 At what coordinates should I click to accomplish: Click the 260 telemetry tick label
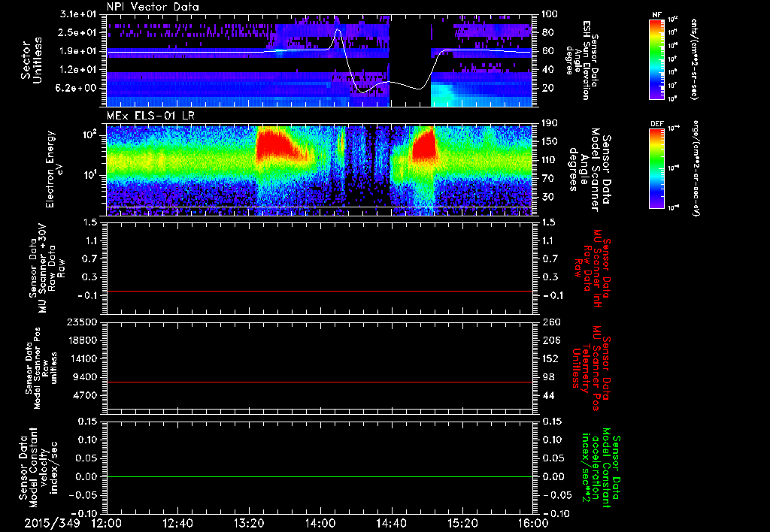click(550, 322)
